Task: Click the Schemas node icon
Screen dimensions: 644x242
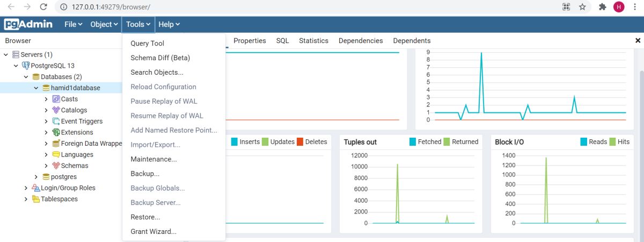Action: 56,166
